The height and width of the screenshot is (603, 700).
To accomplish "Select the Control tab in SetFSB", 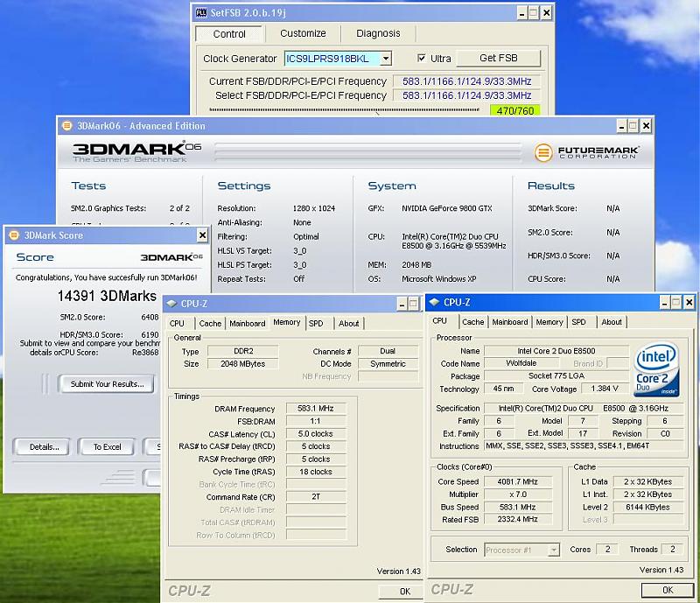I will pos(229,34).
